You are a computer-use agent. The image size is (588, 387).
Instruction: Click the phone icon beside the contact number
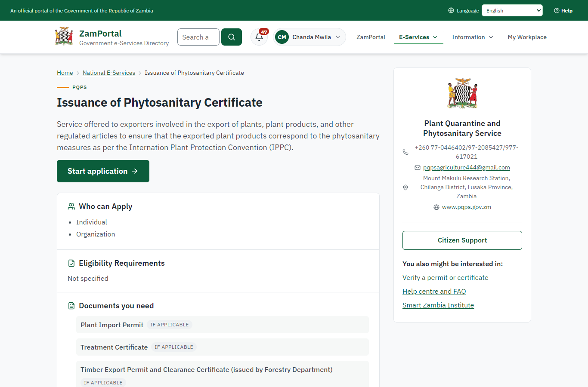405,152
